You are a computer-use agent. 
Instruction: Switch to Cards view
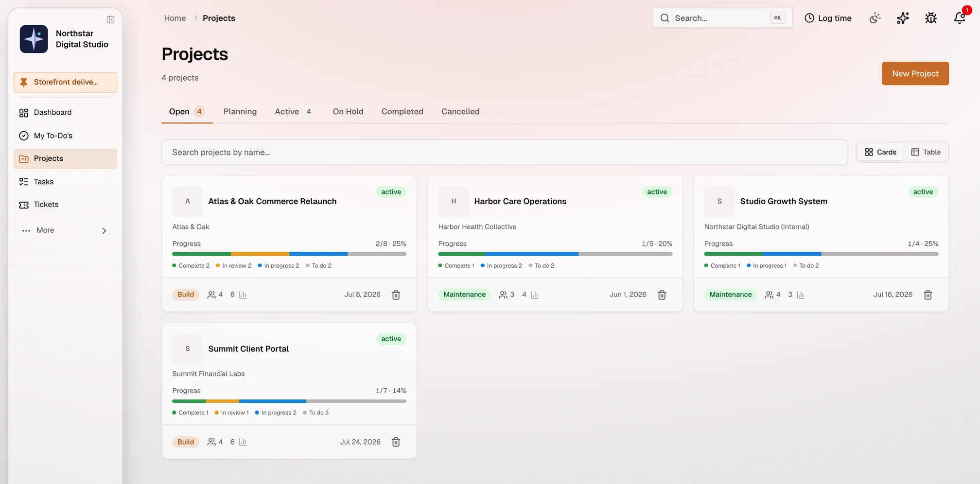pos(880,152)
